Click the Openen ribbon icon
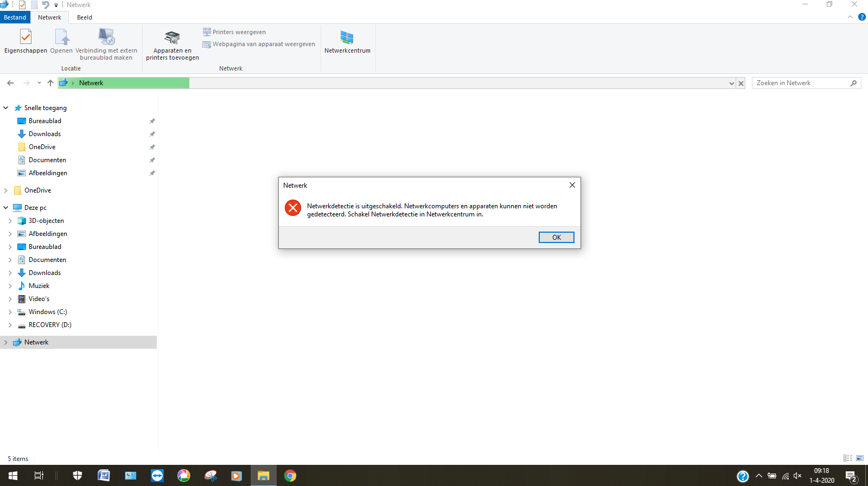 point(61,42)
